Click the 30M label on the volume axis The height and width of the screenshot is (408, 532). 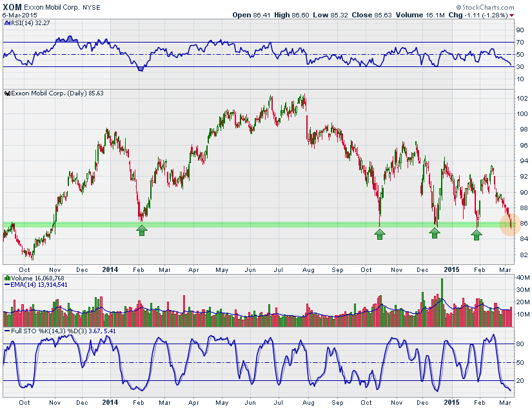(522, 290)
